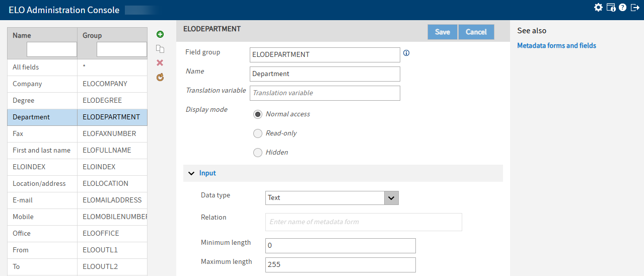Viewport: 644px width, 276px height.
Task: Refresh the field list with reload icon
Action: [x=160, y=77]
